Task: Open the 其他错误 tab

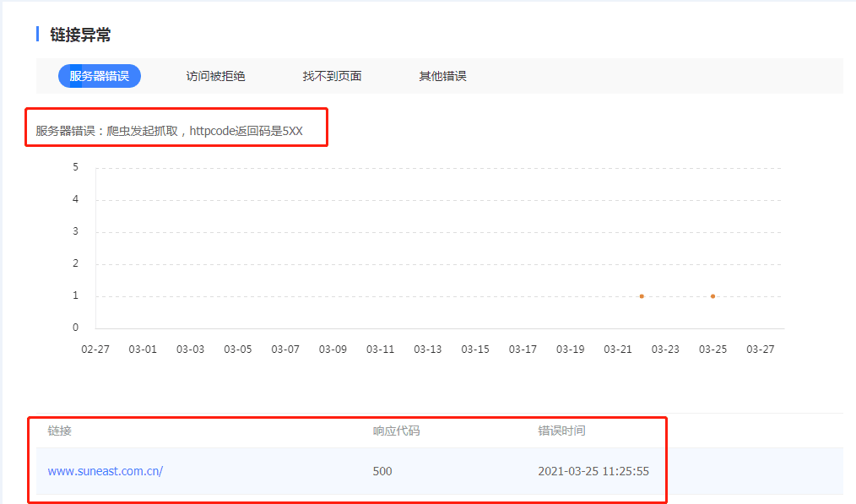Action: click(442, 75)
